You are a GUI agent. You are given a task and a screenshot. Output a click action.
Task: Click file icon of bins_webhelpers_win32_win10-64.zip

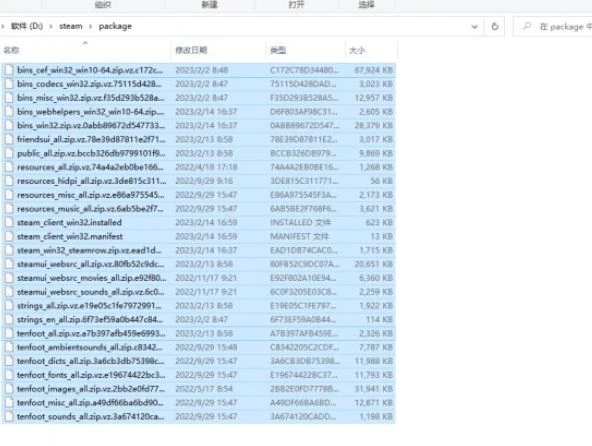[x=9, y=111]
